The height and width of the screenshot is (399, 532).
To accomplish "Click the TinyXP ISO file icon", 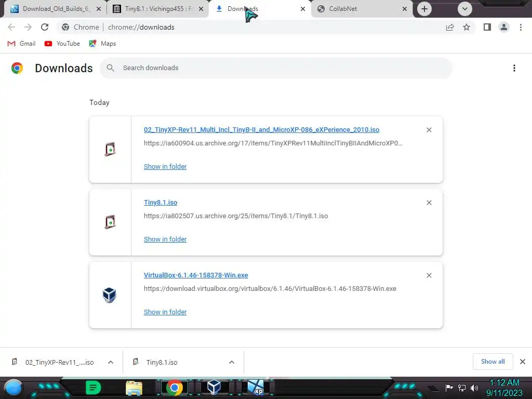I will (110, 149).
